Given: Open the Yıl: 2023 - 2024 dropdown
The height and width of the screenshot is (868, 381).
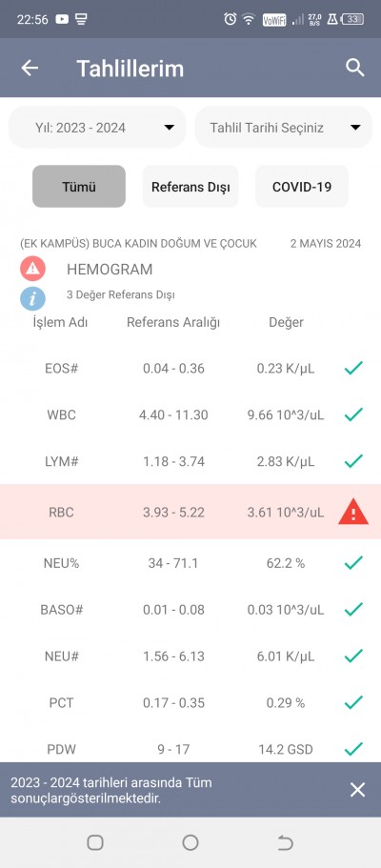Looking at the screenshot, I should click(x=97, y=128).
